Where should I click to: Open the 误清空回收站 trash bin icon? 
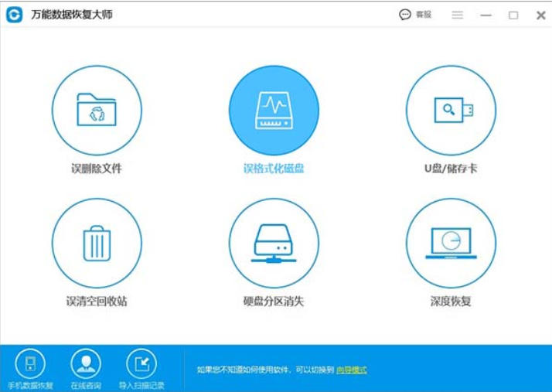click(x=97, y=243)
